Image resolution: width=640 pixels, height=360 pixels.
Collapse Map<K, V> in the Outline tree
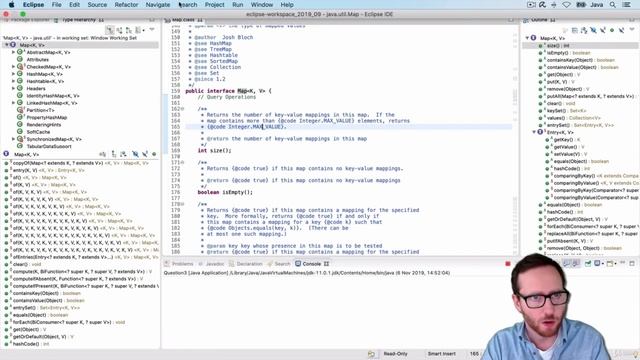[527, 38]
